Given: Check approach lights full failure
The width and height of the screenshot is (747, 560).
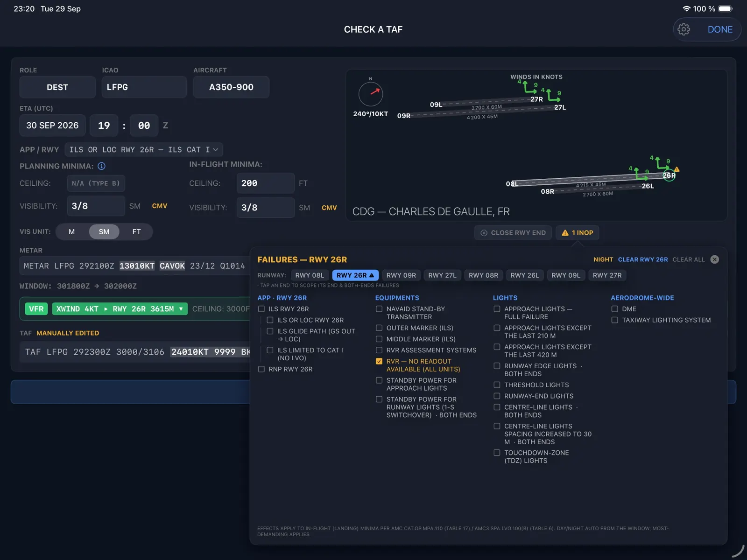Looking at the screenshot, I should point(497,309).
